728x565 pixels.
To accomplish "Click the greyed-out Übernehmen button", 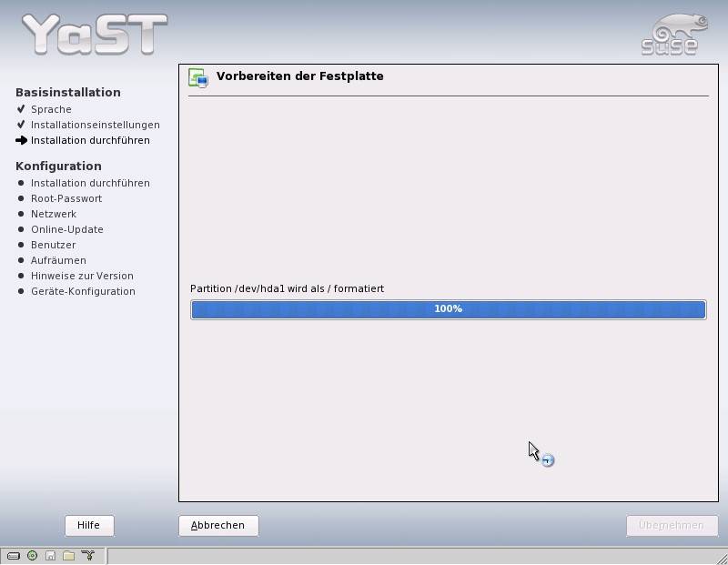I will click(672, 525).
